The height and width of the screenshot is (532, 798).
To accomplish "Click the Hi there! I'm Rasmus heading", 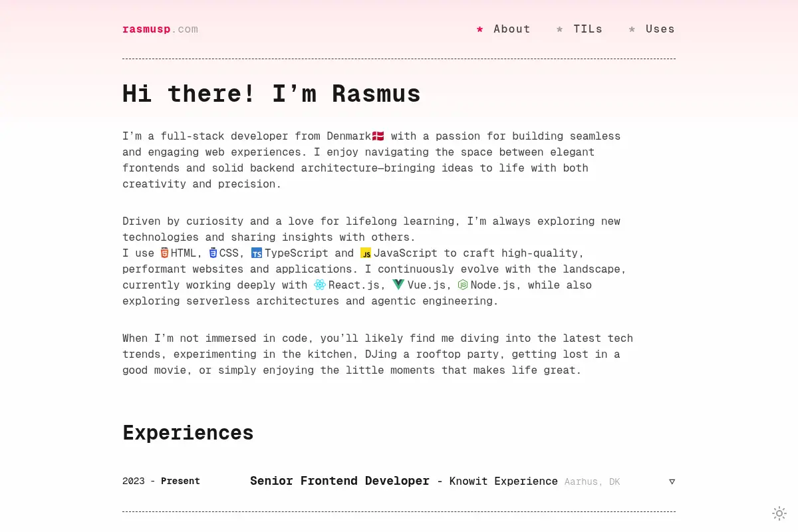I will coord(271,94).
